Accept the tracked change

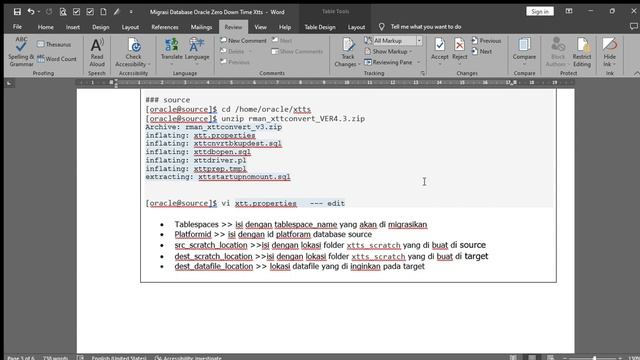pyautogui.click(x=440, y=51)
